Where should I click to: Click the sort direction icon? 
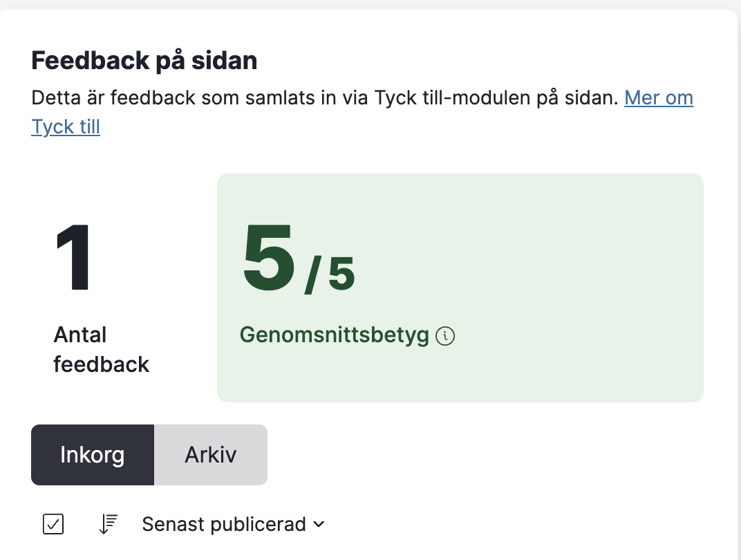[109, 524]
